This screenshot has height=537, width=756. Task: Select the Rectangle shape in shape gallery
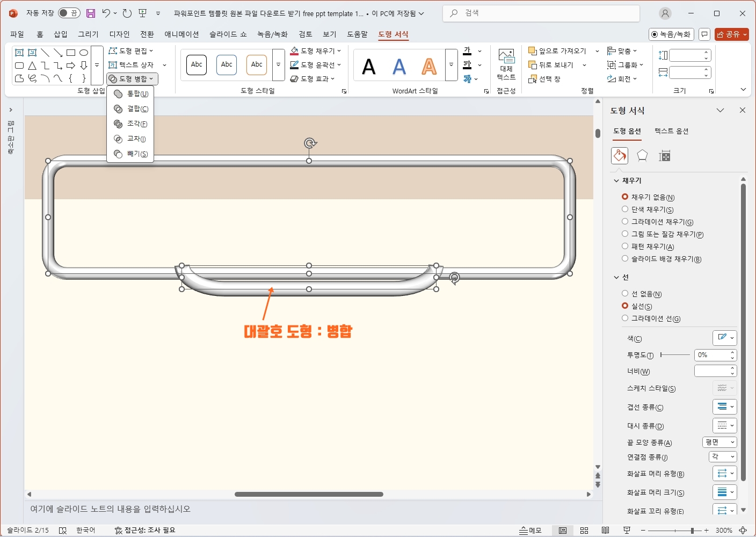[71, 53]
